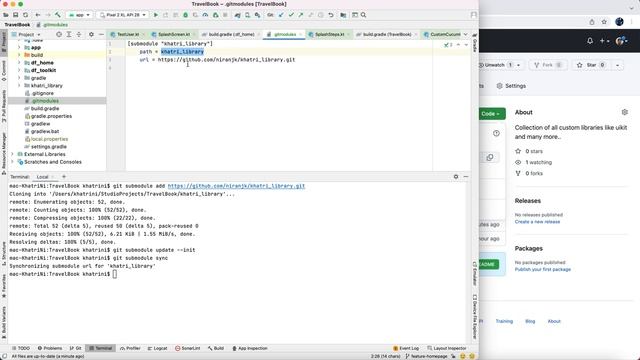Image resolution: width=640 pixels, height=360 pixels.
Task: Open editor tabs overflow dropdown arrow
Action: [x=465, y=34]
